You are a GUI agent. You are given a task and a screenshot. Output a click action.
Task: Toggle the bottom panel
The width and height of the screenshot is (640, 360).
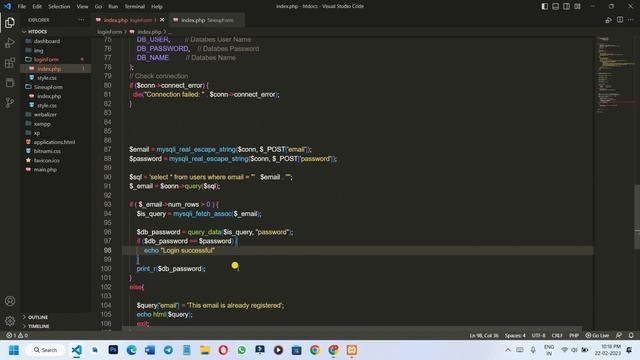coord(556,6)
